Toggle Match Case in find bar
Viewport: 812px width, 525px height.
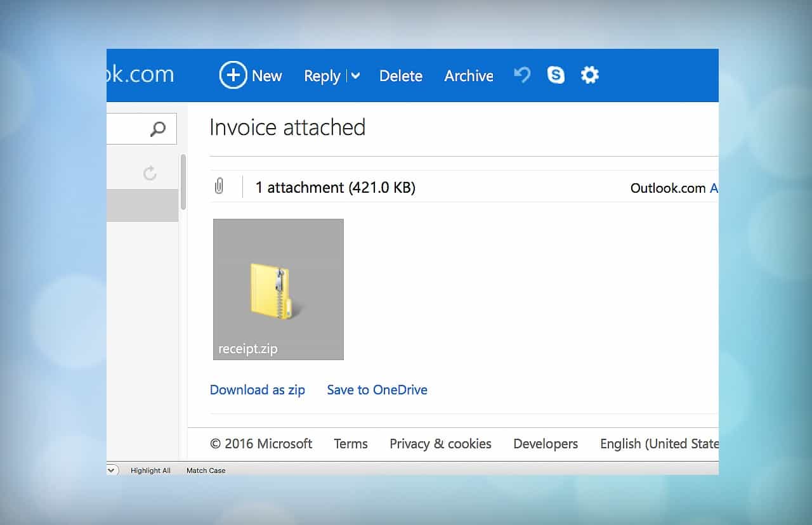(x=206, y=470)
